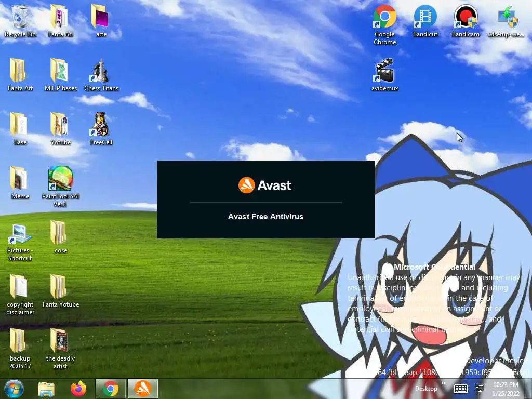Select the Meme folder
Image resolution: width=532 pixels, height=399 pixels.
coord(20,183)
